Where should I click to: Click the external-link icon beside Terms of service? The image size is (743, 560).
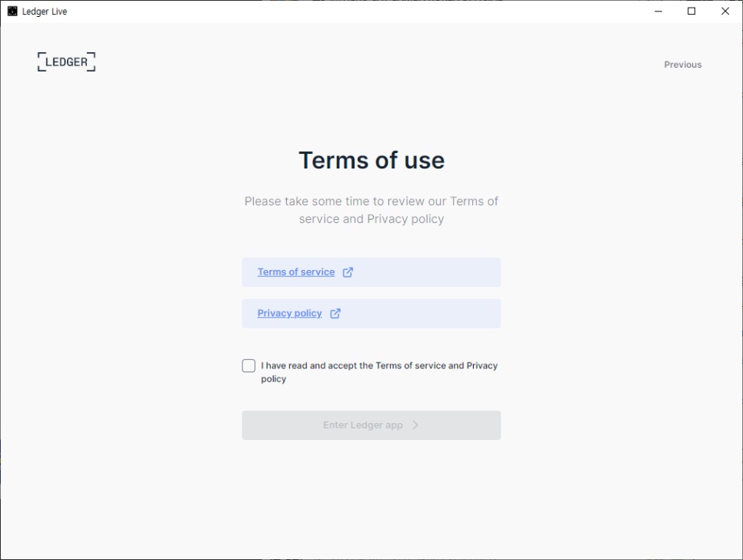click(x=348, y=272)
